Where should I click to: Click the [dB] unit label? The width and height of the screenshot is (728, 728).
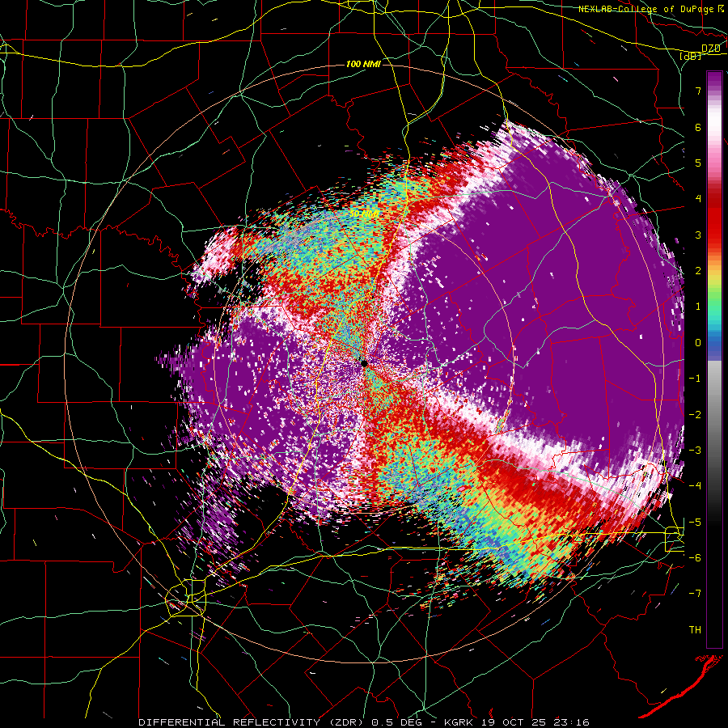point(691,56)
